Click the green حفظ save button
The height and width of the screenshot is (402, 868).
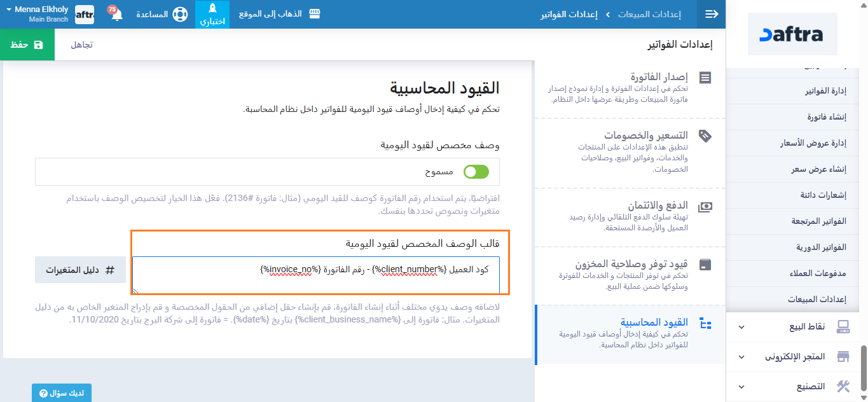point(27,45)
